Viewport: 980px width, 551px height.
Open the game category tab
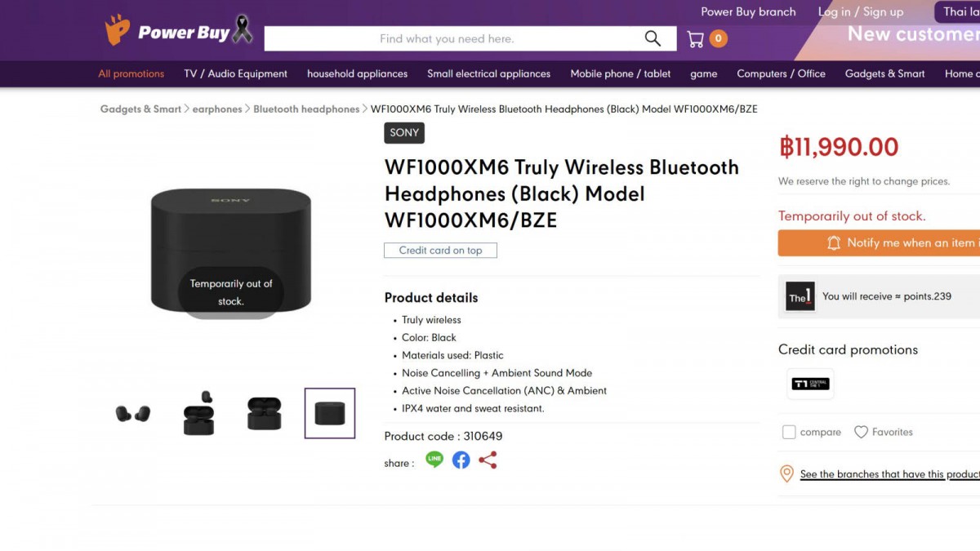703,73
